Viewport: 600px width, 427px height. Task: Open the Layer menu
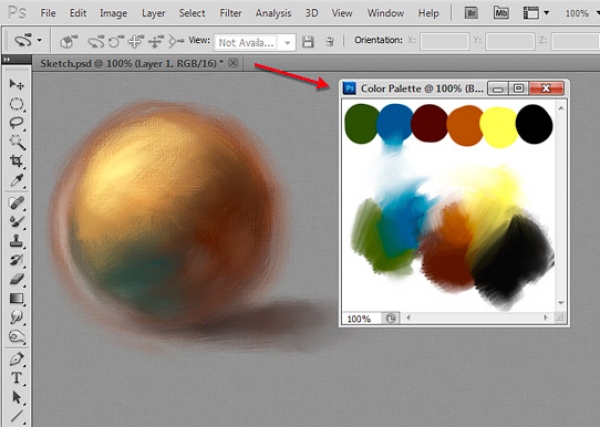153,13
